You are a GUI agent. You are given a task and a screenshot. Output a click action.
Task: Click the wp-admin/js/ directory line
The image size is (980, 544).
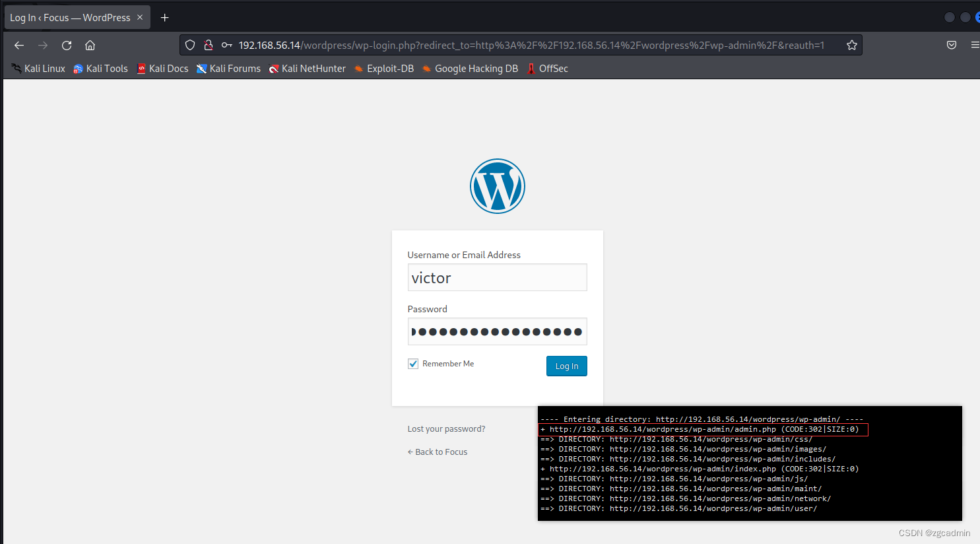click(674, 479)
